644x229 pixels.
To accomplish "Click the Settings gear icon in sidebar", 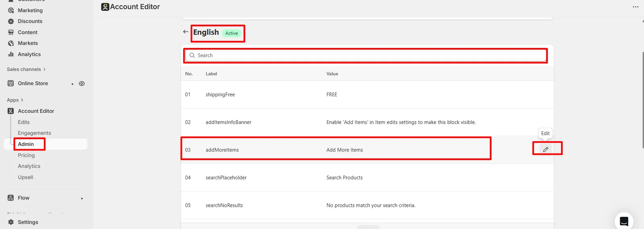I will point(11,222).
